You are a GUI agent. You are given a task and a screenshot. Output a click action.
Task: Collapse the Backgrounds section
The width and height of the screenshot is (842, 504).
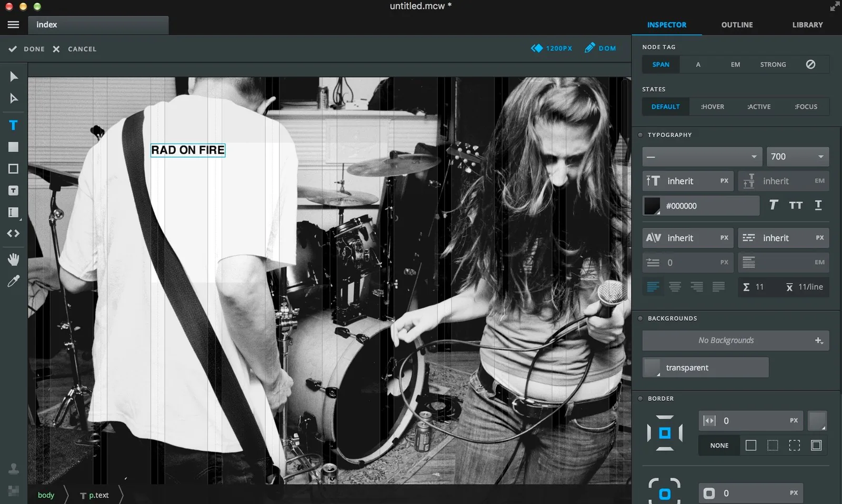[640, 318]
